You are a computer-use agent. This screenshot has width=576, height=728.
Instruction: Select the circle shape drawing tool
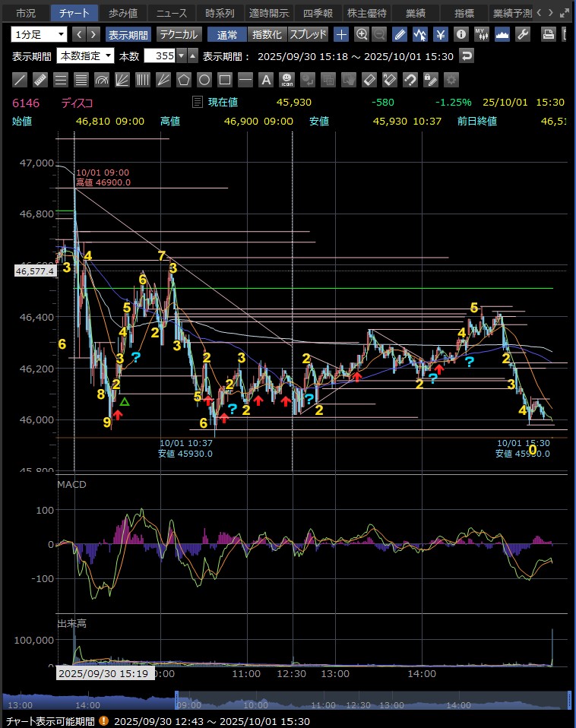(204, 80)
